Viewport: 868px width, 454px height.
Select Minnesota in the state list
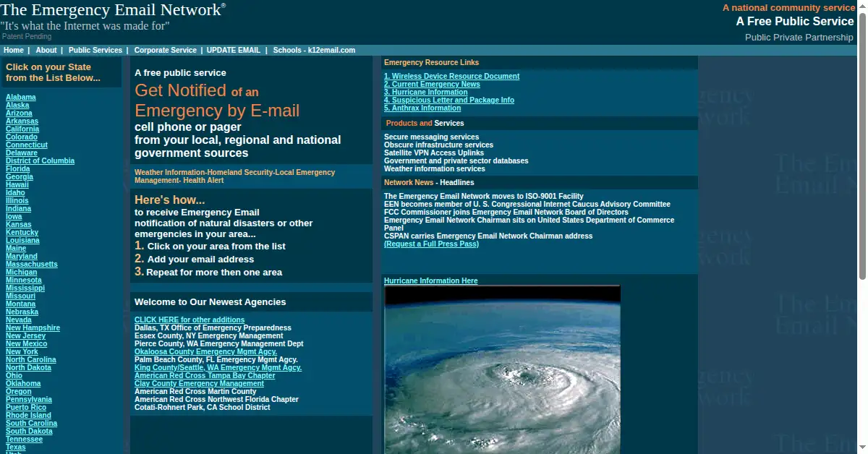pos(24,280)
